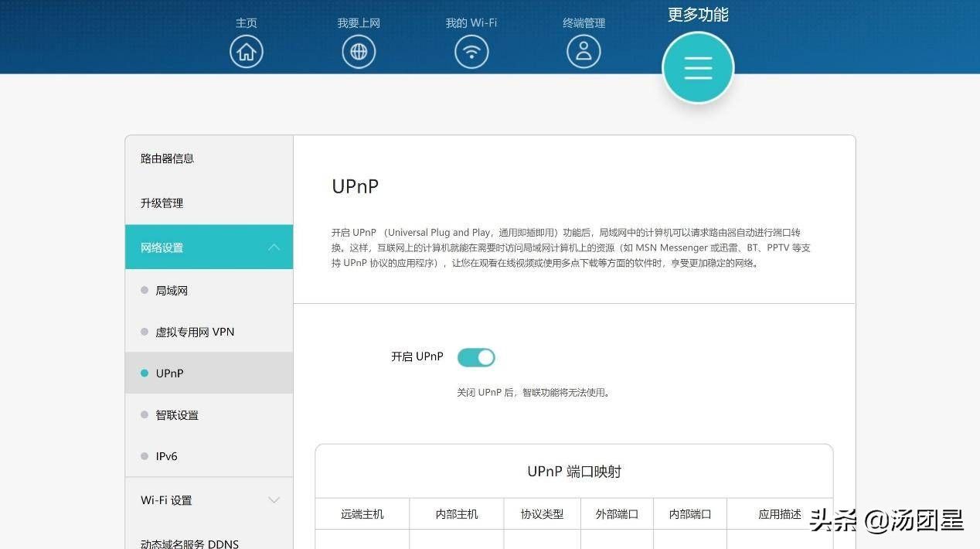The width and height of the screenshot is (980, 549).
Task: Select the 我要上网 tab label
Action: pos(359,22)
